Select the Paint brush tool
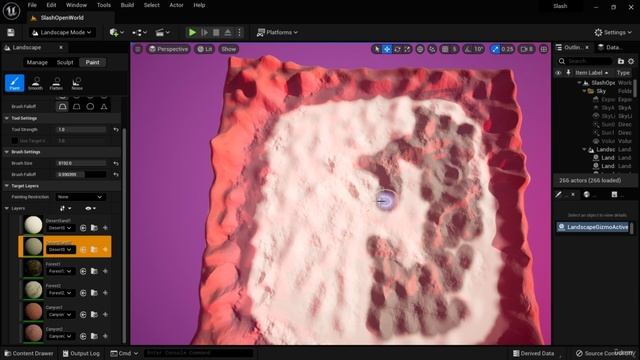Image resolution: width=640 pixels, height=360 pixels. coord(15,83)
